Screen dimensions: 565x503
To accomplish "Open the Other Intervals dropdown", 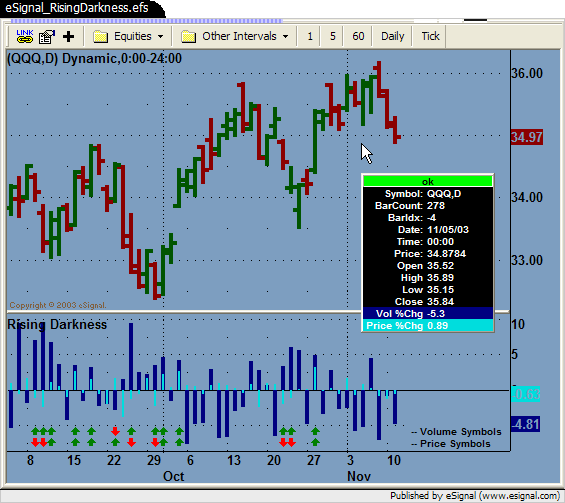I will click(234, 36).
